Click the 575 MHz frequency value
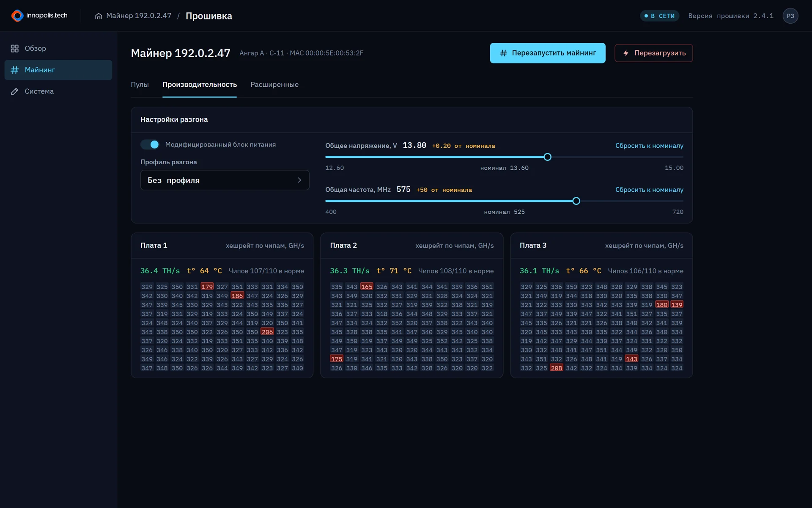 (x=403, y=190)
